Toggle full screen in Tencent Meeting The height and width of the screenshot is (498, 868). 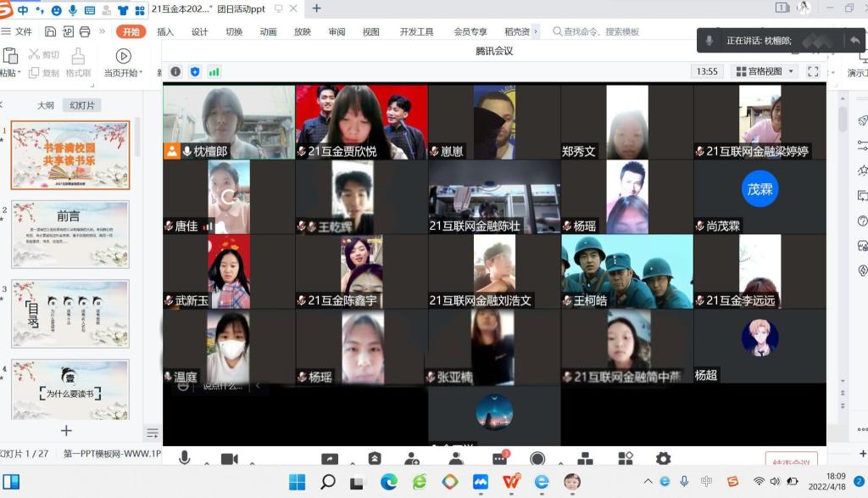coord(813,72)
